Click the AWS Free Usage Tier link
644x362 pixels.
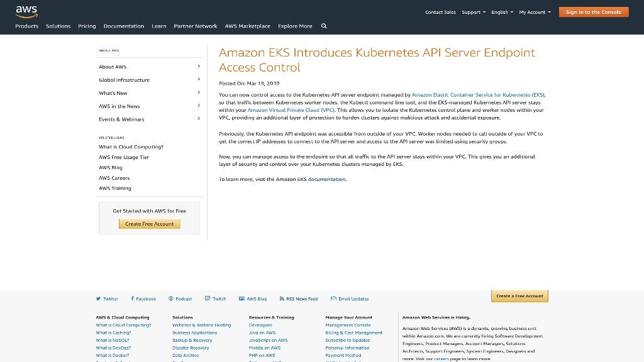click(124, 157)
